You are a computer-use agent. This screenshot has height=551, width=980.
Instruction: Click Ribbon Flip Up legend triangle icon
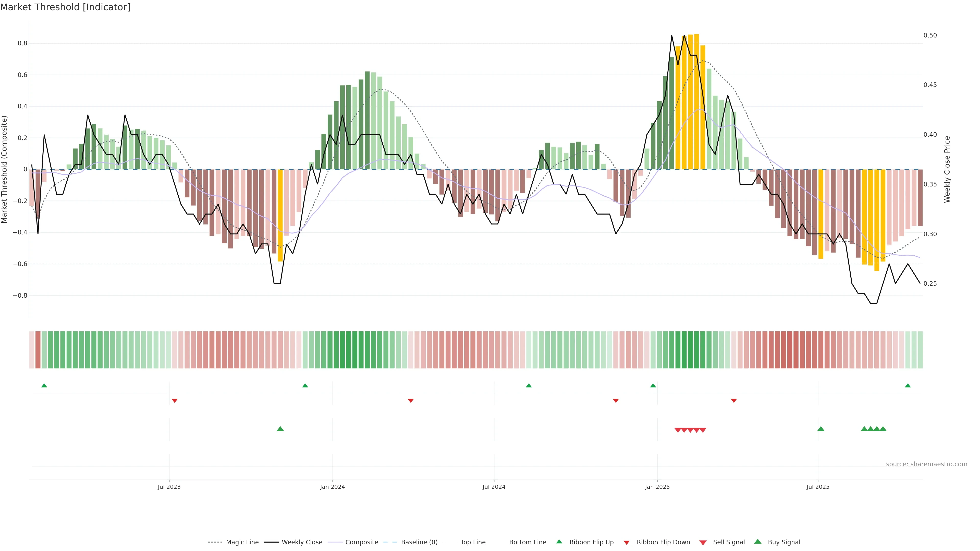coord(559,542)
